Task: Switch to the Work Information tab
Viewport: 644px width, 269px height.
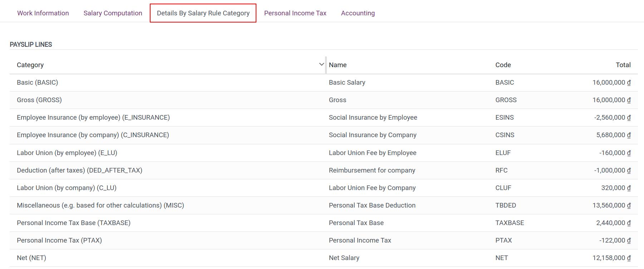Action: click(x=43, y=13)
